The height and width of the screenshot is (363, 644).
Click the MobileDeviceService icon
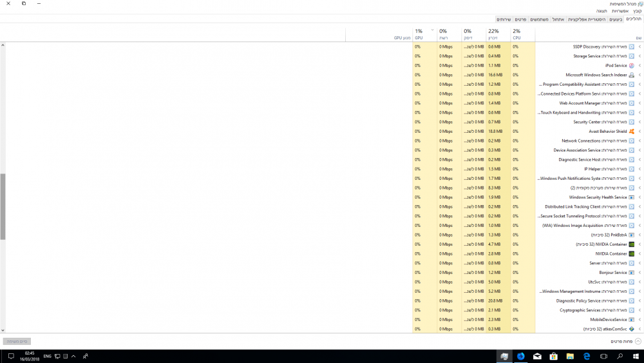(631, 319)
